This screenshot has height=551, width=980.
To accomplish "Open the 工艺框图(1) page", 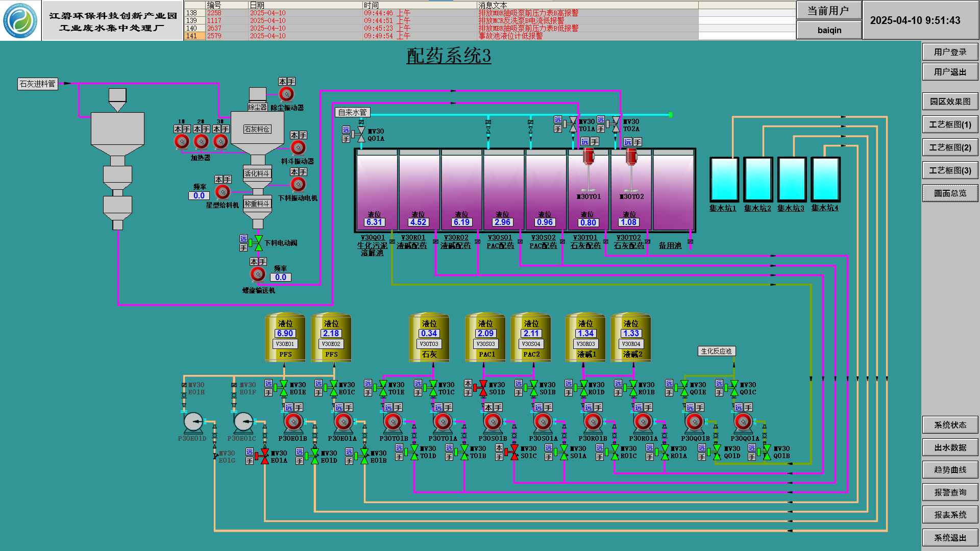I will tap(949, 124).
